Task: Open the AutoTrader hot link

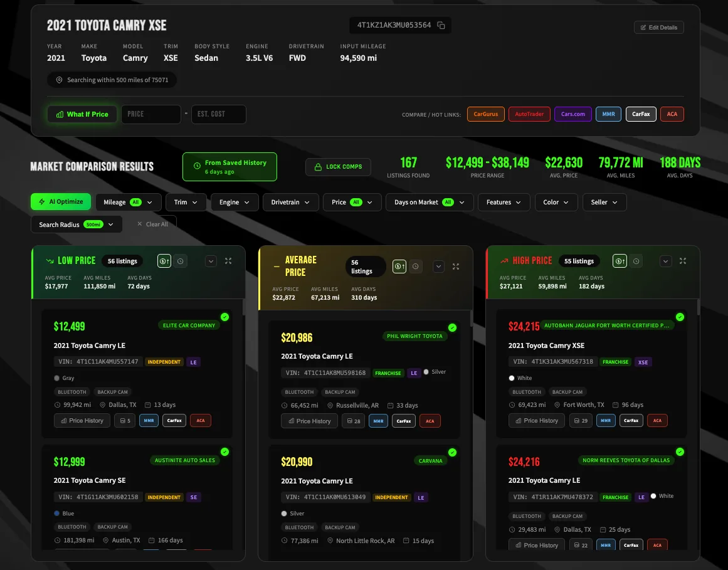Action: coord(529,114)
